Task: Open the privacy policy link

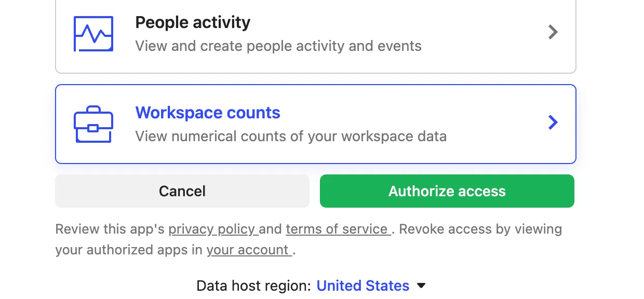Action: (x=213, y=229)
